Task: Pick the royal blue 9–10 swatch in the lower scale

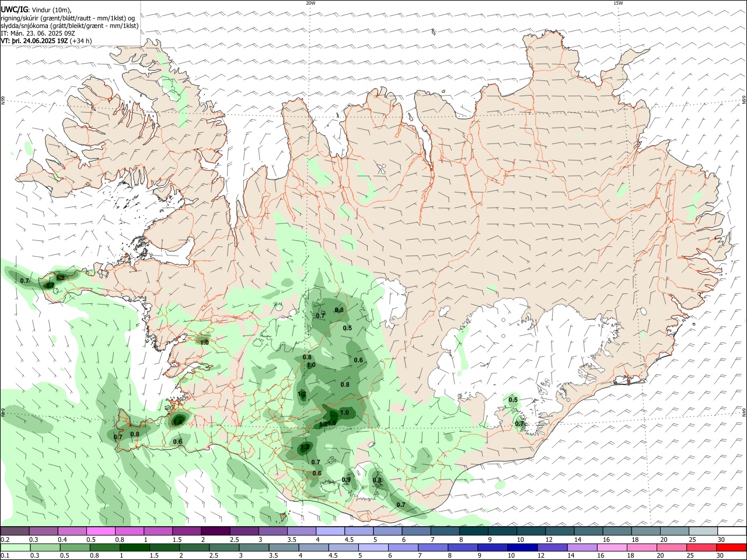Action: click(x=492, y=548)
